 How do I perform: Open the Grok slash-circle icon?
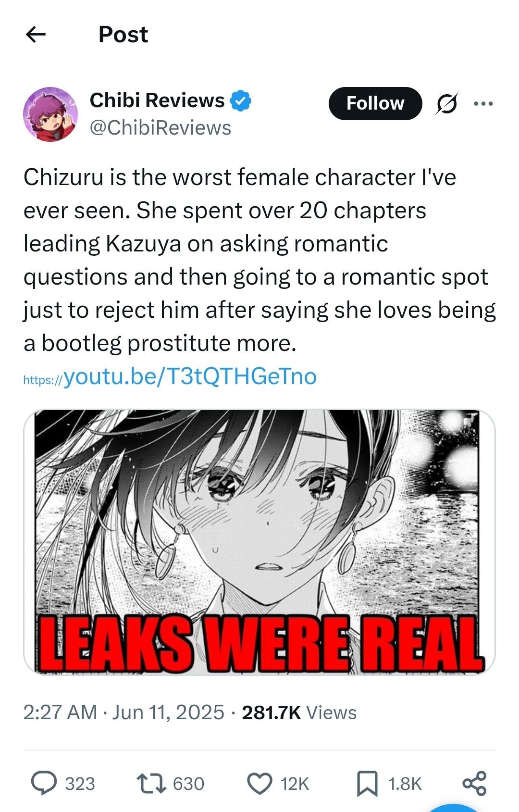pos(446,103)
